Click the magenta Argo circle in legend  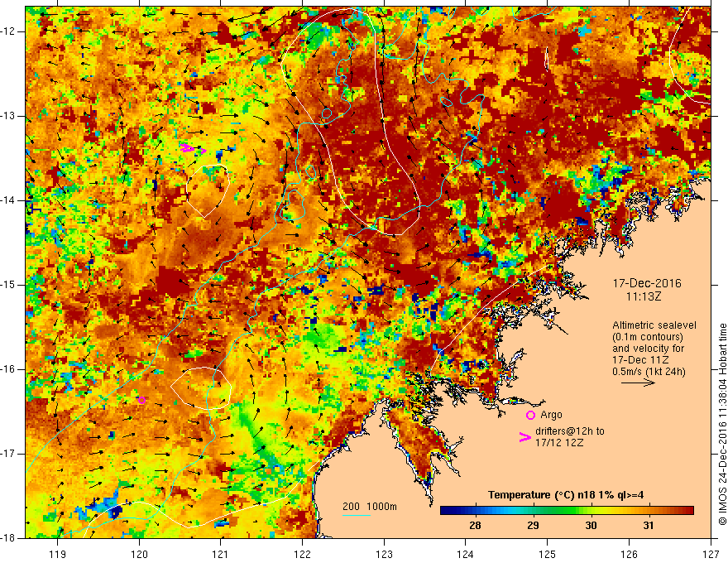tap(530, 416)
